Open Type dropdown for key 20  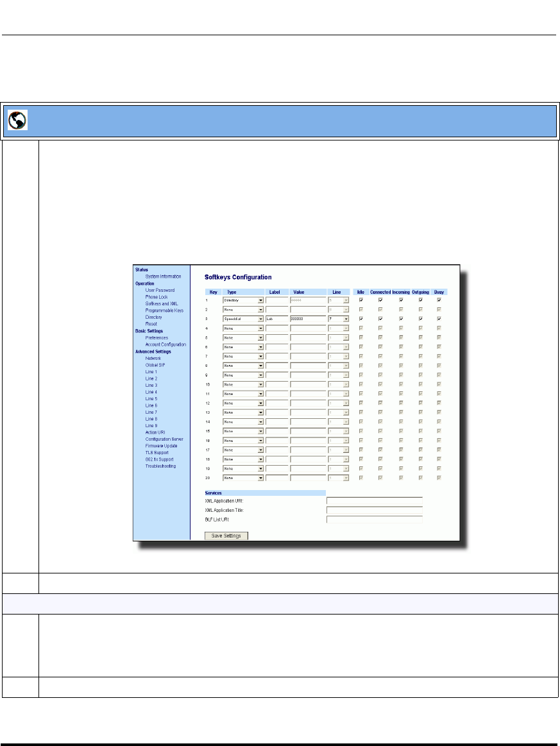(243, 478)
